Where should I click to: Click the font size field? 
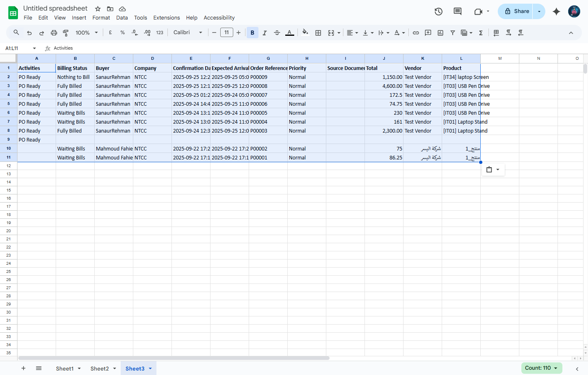226,33
